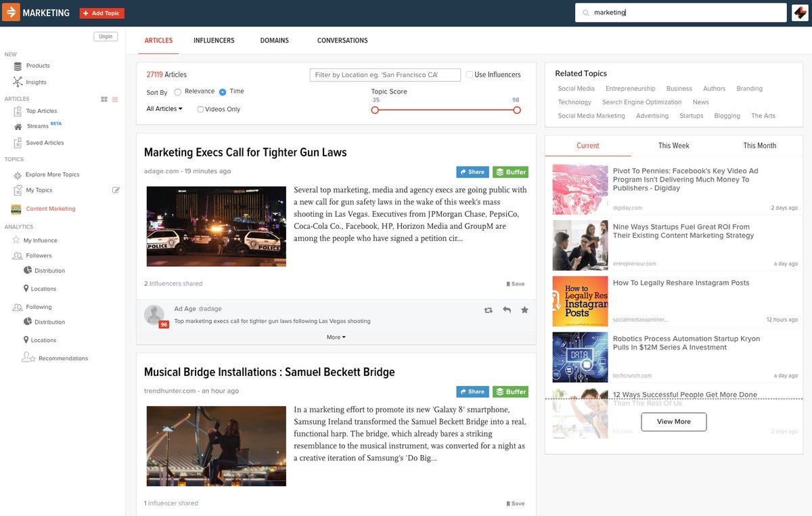This screenshot has height=516, width=812.
Task: Open the user avatar icon at top right
Action: [800, 13]
